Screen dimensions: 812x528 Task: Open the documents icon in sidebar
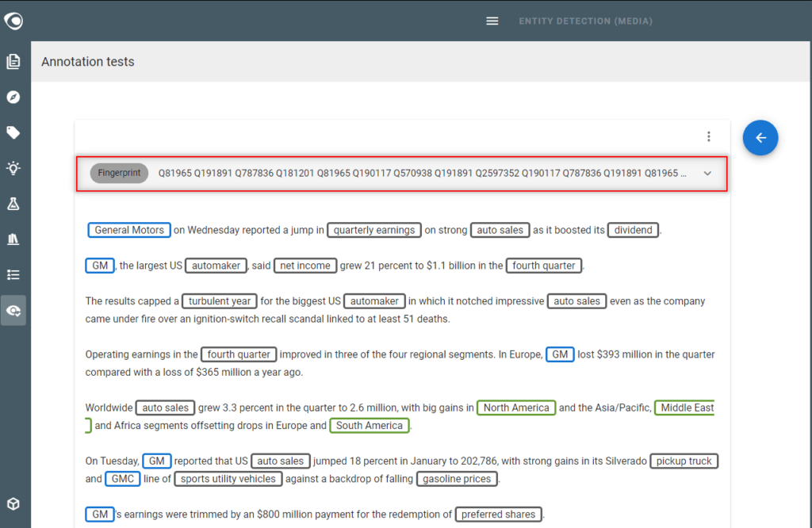click(x=13, y=62)
